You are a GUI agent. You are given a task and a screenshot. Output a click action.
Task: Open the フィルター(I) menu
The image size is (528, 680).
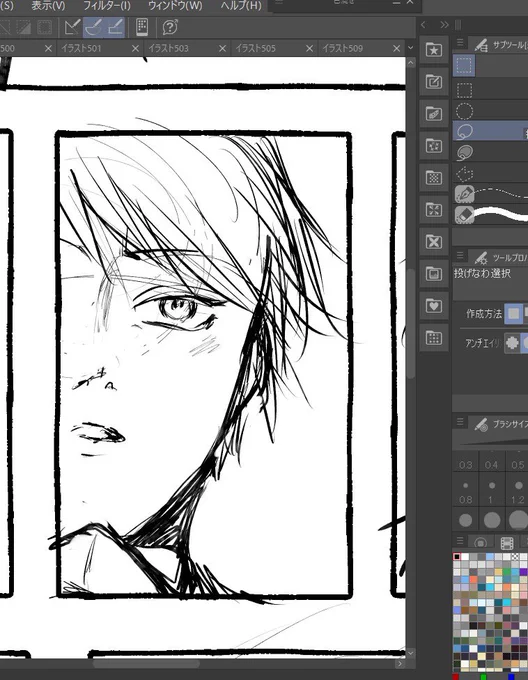coord(106,6)
